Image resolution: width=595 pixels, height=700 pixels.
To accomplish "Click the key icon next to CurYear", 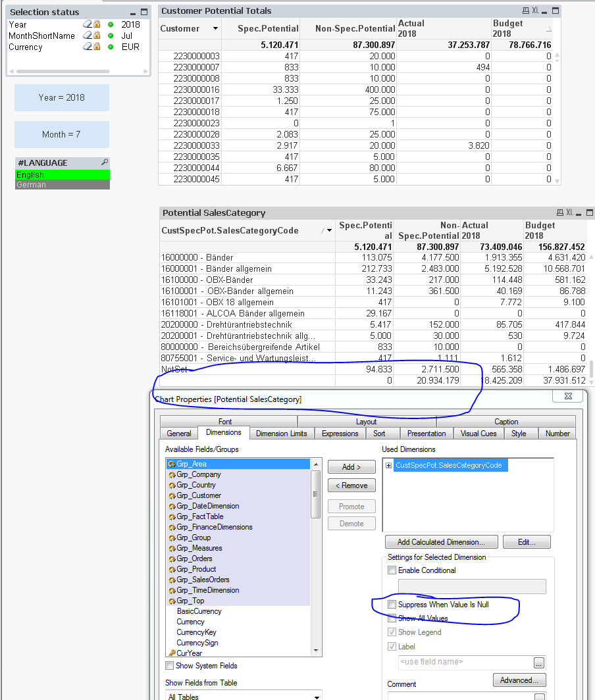I will (171, 653).
